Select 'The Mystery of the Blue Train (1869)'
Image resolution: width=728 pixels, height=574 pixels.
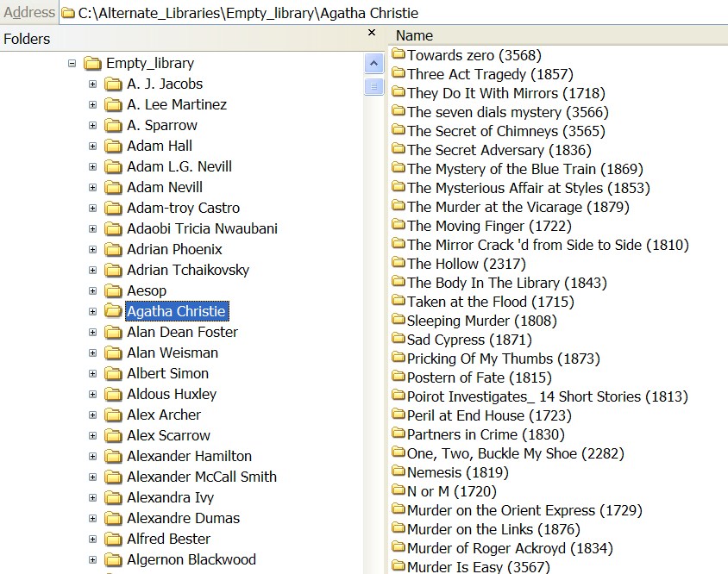coord(525,170)
